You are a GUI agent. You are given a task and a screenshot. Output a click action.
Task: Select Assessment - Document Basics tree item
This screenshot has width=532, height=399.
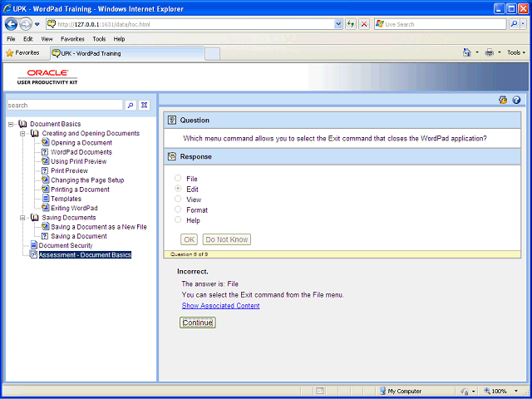tap(85, 255)
